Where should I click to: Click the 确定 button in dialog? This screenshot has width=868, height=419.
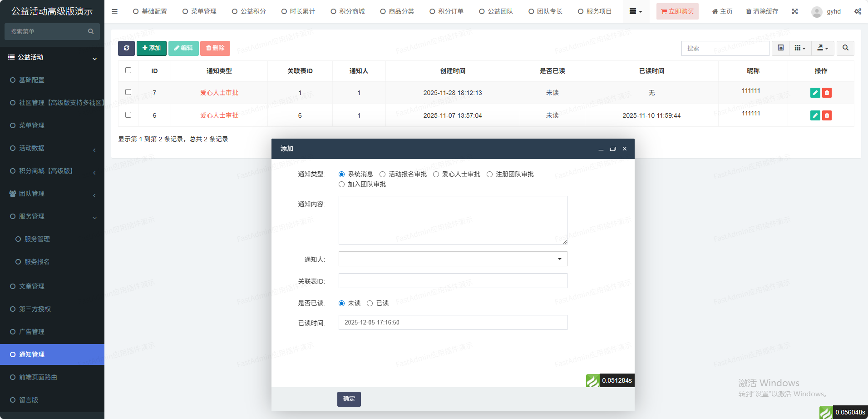(x=349, y=399)
